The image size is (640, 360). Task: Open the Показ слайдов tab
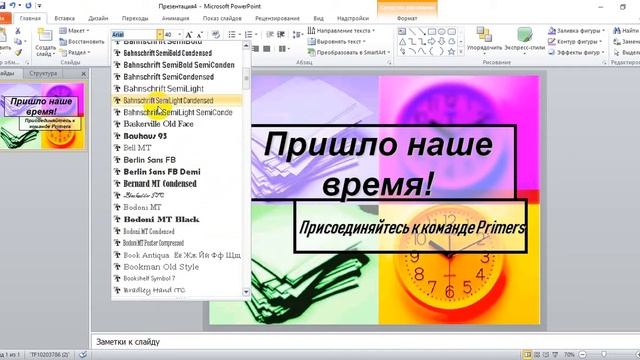click(222, 18)
